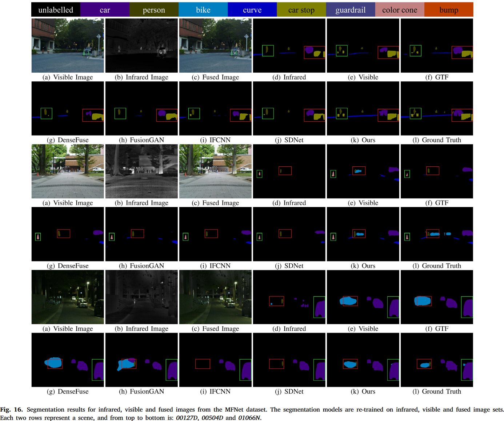Select the car legend swatch
Image resolution: width=504 pixels, height=421 pixels.
coord(104,9)
